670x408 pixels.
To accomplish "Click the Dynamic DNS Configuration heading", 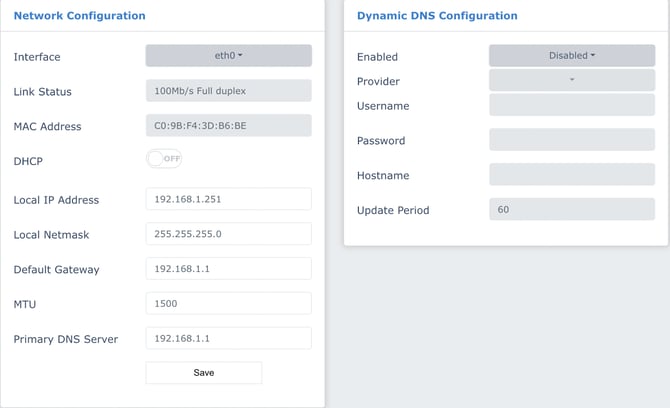I will coord(437,16).
